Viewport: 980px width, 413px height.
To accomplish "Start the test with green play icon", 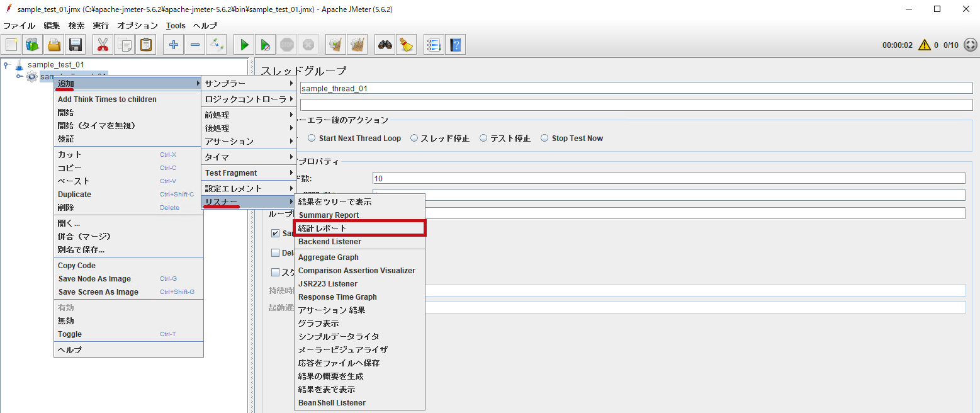I will [244, 45].
